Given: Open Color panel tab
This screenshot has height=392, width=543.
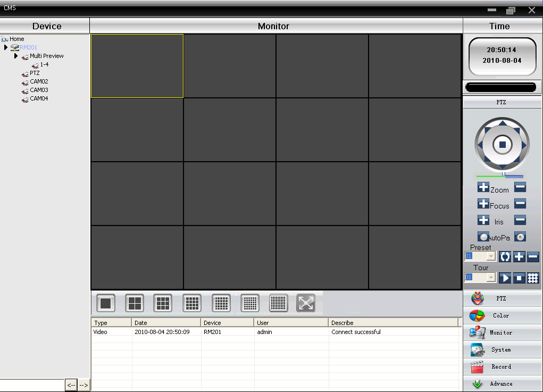Looking at the screenshot, I should [x=503, y=315].
